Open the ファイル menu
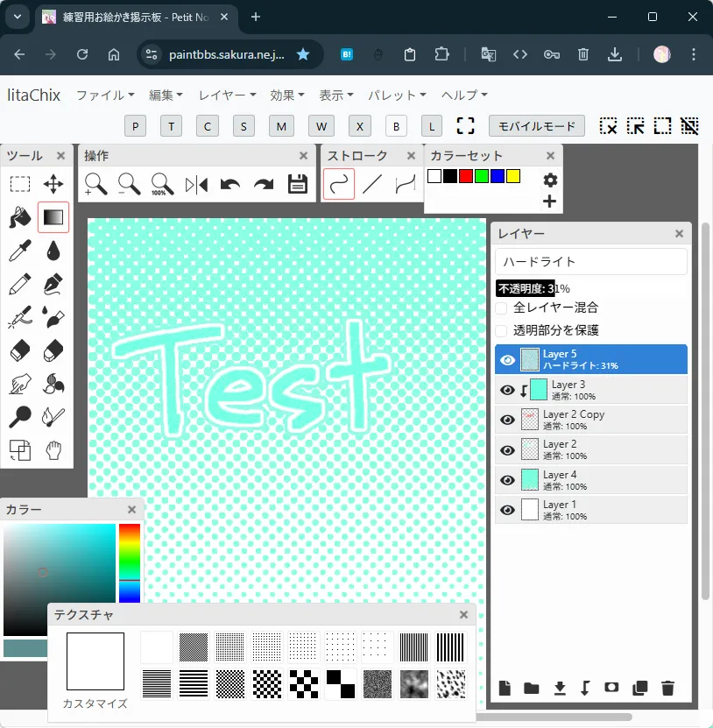The image size is (713, 728). 105,95
